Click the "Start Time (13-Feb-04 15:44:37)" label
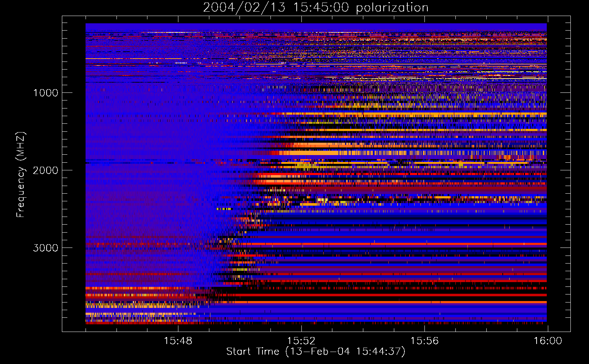 [x=316, y=352]
